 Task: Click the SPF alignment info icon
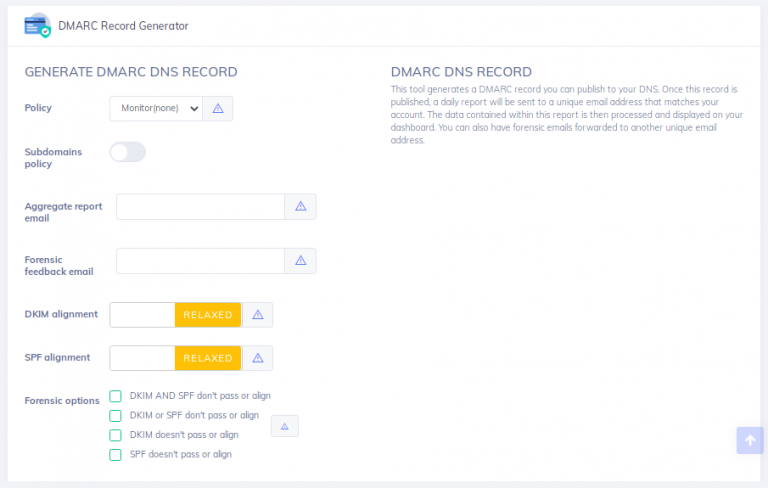click(257, 358)
